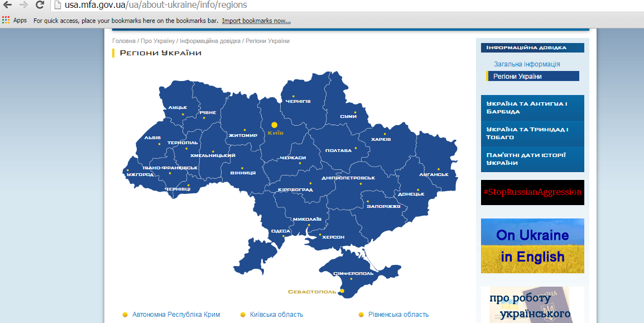
Task: Open Автономна Республіка Крим link
Action: (176, 315)
